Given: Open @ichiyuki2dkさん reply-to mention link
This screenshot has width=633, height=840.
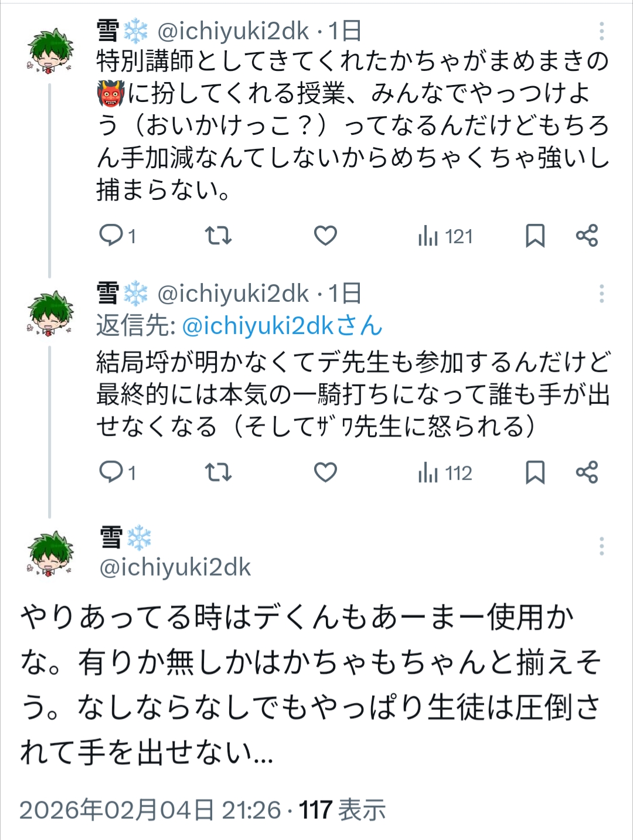Looking at the screenshot, I should click(x=282, y=326).
